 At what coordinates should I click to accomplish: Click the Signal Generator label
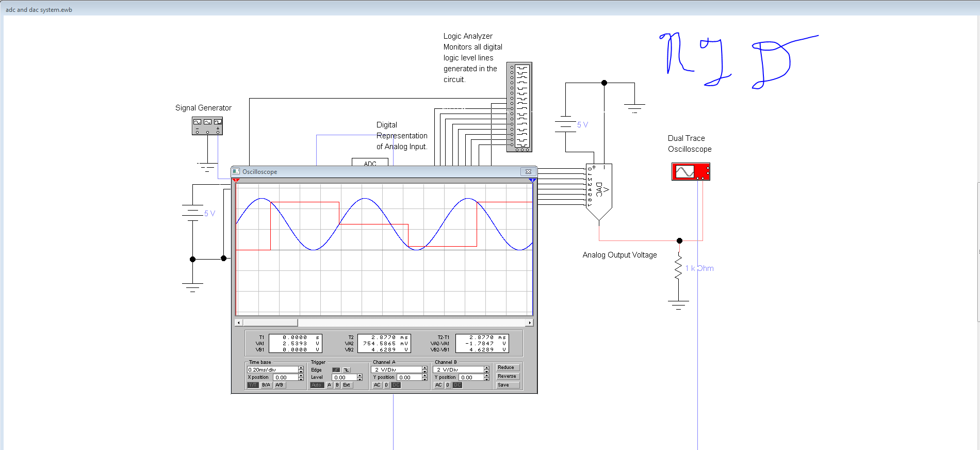click(x=203, y=108)
